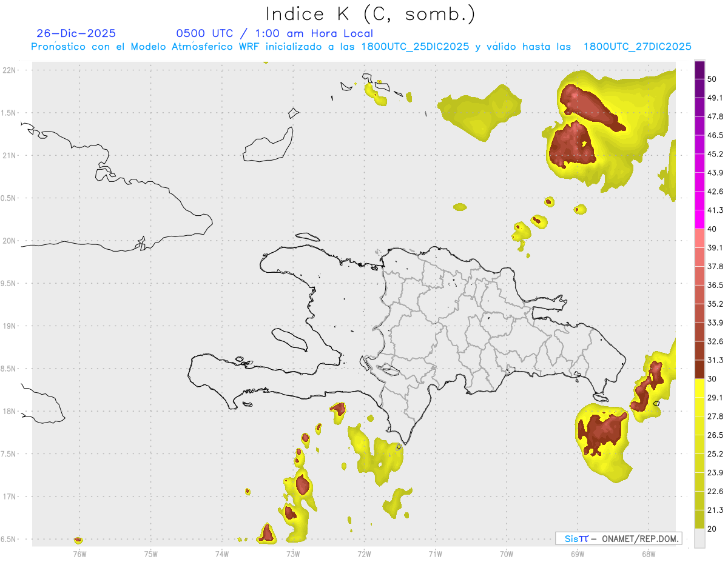Click the colorbar value "27.8"

pyautogui.click(x=716, y=416)
